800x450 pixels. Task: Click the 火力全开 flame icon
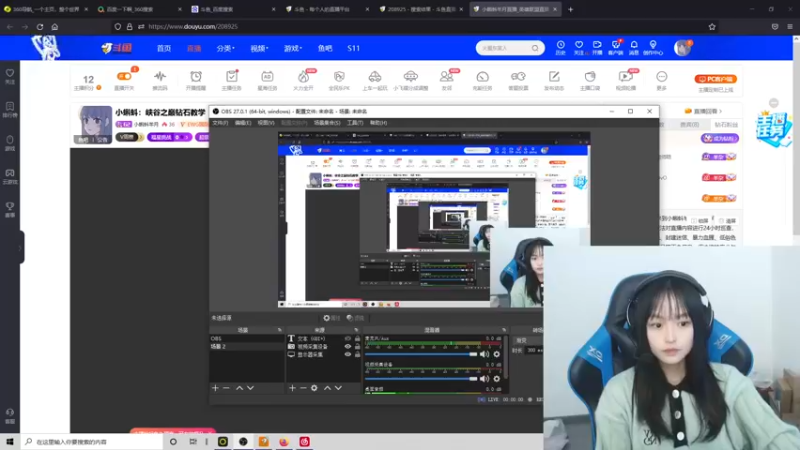point(304,77)
